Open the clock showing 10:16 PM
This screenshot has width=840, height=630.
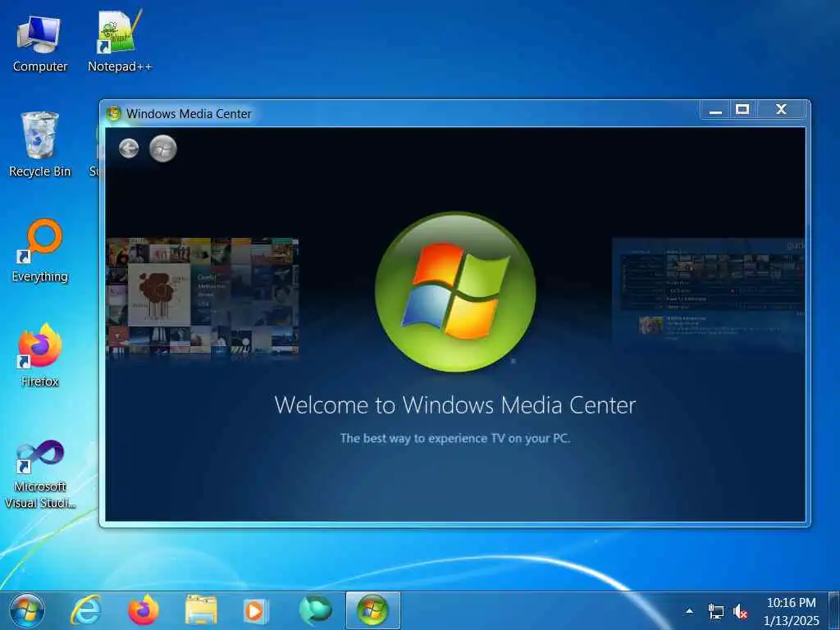[792, 611]
